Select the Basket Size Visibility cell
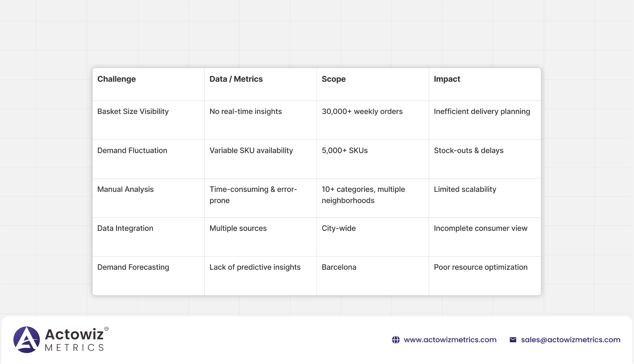The image size is (634, 364). 133,112
